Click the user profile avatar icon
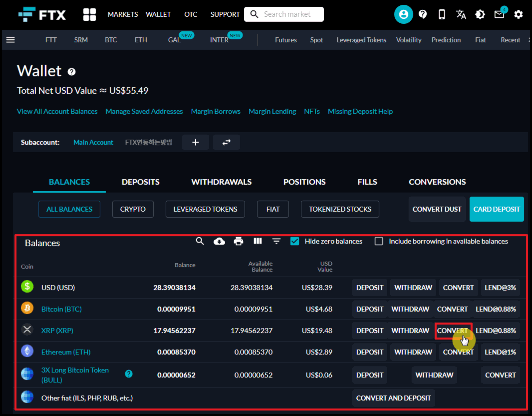This screenshot has width=532, height=416. click(403, 14)
